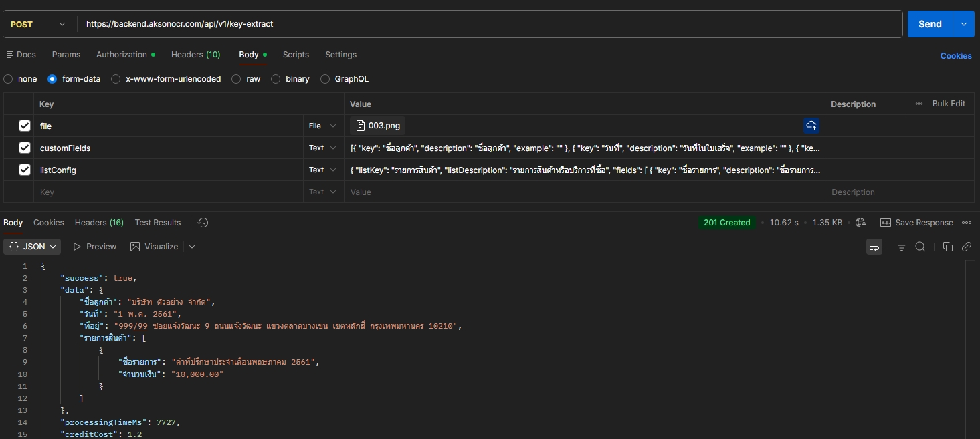The image size is (980, 439).
Task: Open search within the response body
Action: pos(920,246)
